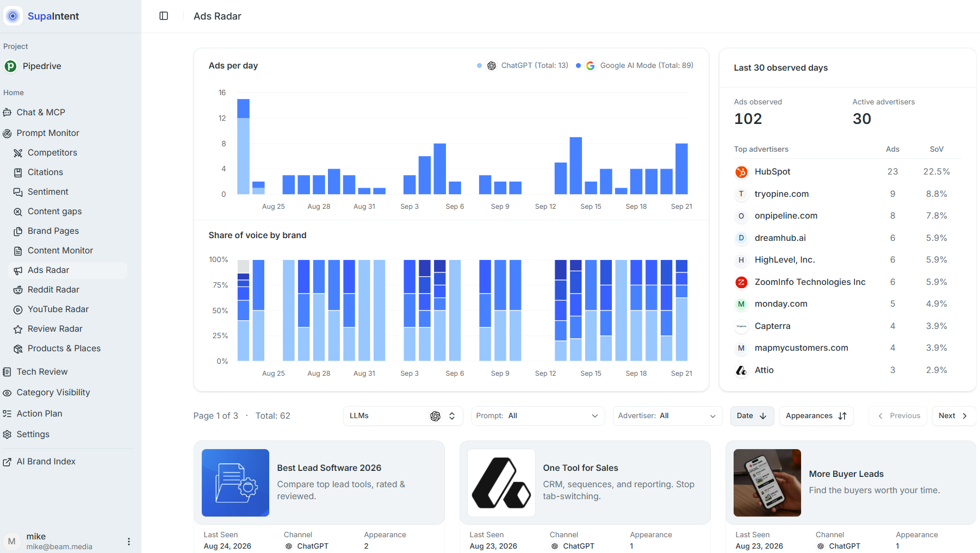Select Ads Radar menu item
The height and width of the screenshot is (553, 980).
(67, 270)
